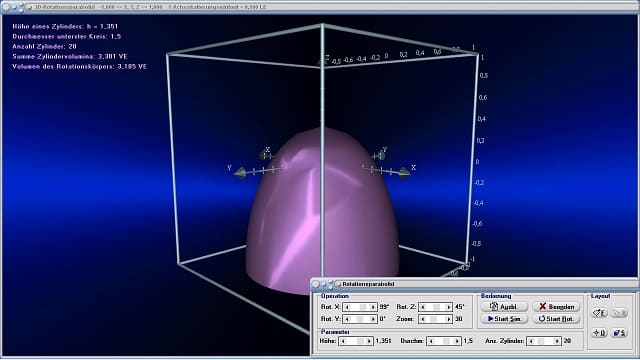Increase Durchm. with the right arrow
The width and height of the screenshot is (640, 360).
click(457, 341)
